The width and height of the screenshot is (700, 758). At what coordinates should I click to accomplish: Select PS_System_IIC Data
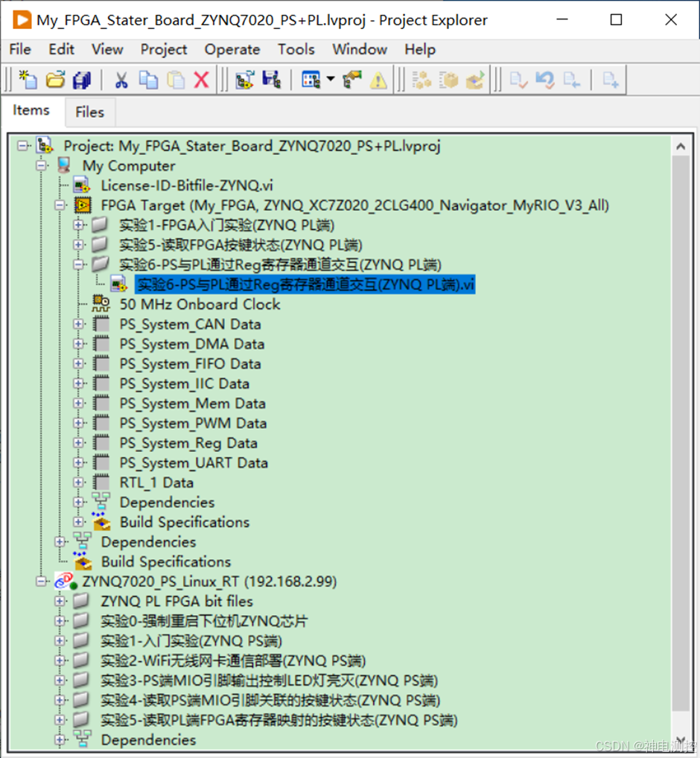[x=185, y=383]
